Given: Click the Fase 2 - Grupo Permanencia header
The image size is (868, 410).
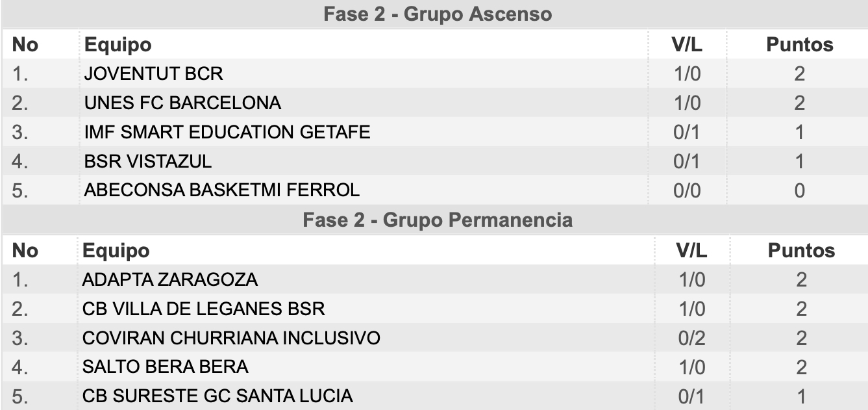Looking at the screenshot, I should point(438,220).
